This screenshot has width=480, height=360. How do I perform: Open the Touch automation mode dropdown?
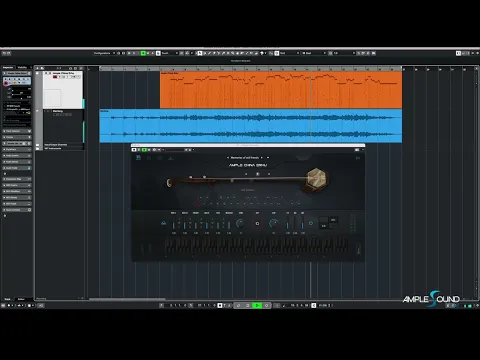tap(168, 53)
